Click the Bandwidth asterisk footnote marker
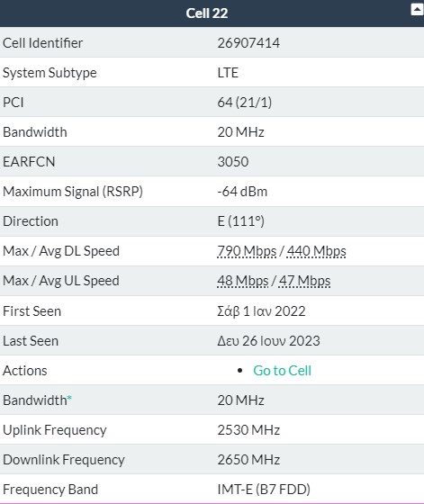Viewport: 424px width, 504px height. coord(69,398)
